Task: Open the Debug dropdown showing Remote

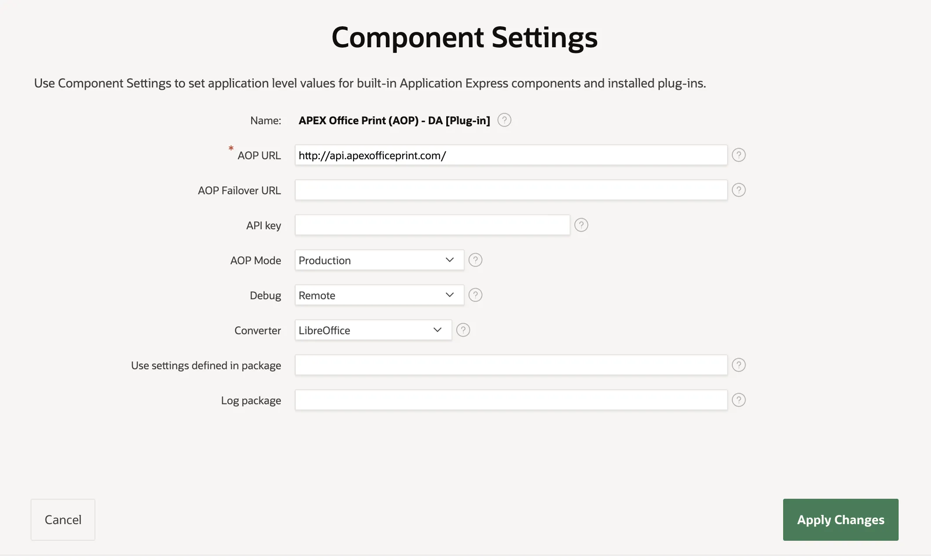Action: tap(379, 295)
